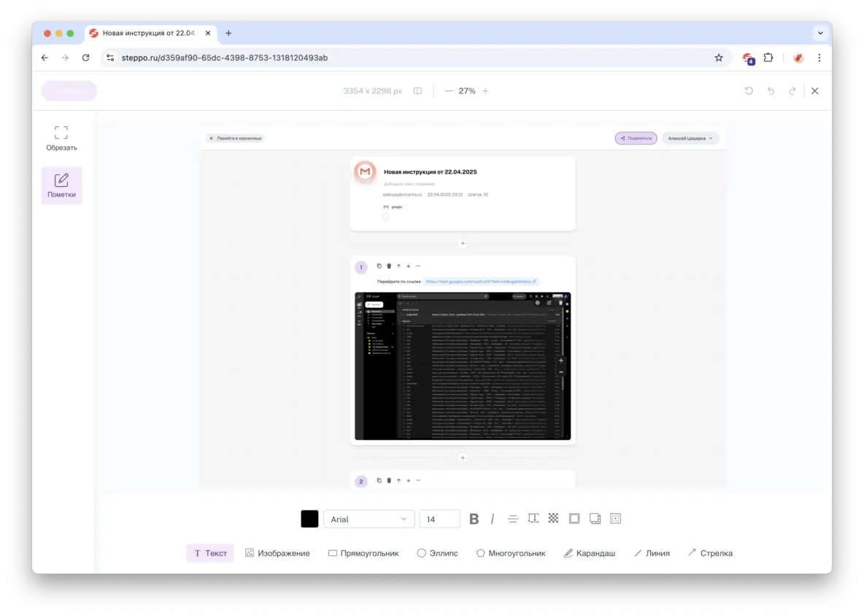Select the Карандаш drawing tool
The image size is (864, 616).
(x=590, y=553)
